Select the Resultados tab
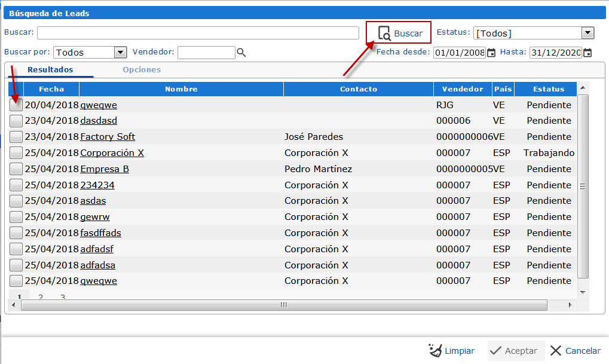The width and height of the screenshot is (609, 364). pyautogui.click(x=50, y=70)
